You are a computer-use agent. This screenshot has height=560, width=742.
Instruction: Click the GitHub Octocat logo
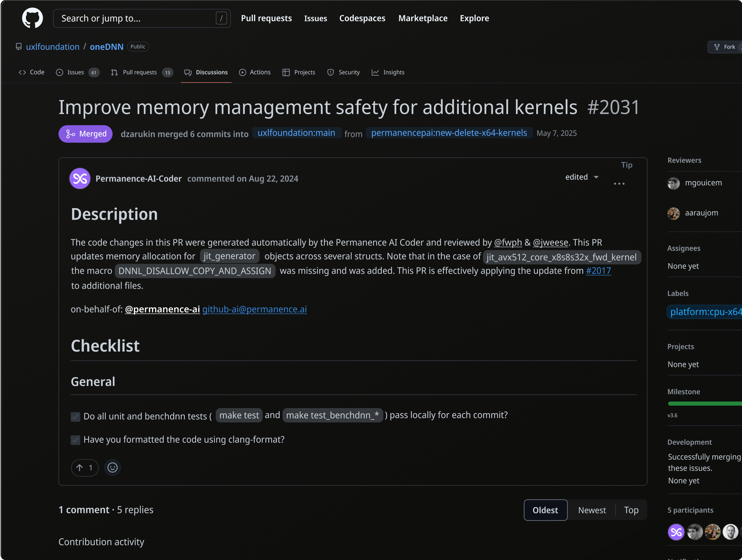[x=33, y=18]
